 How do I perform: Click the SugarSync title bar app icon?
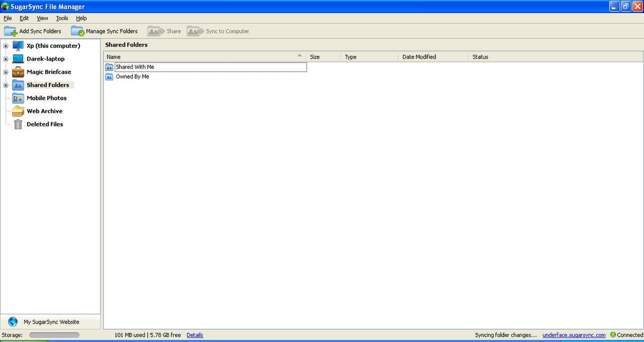tap(5, 7)
